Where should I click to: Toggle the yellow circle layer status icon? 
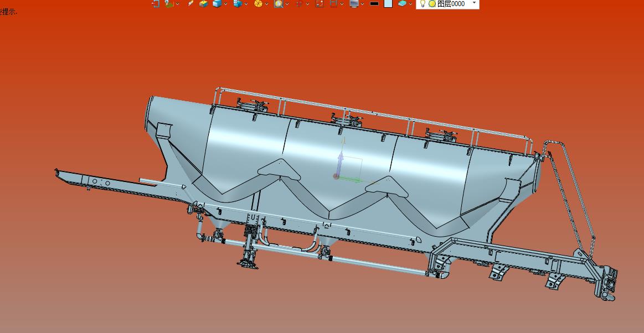[432, 4]
